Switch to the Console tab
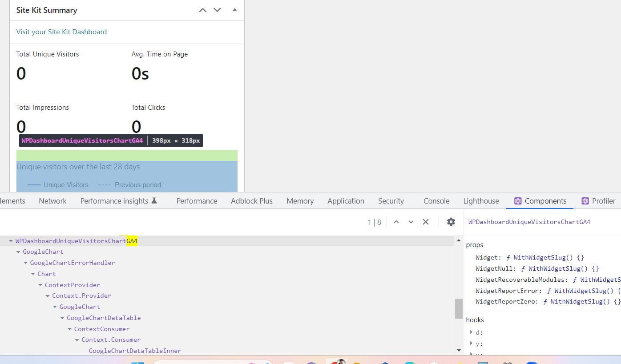621x364 pixels. 436,201
